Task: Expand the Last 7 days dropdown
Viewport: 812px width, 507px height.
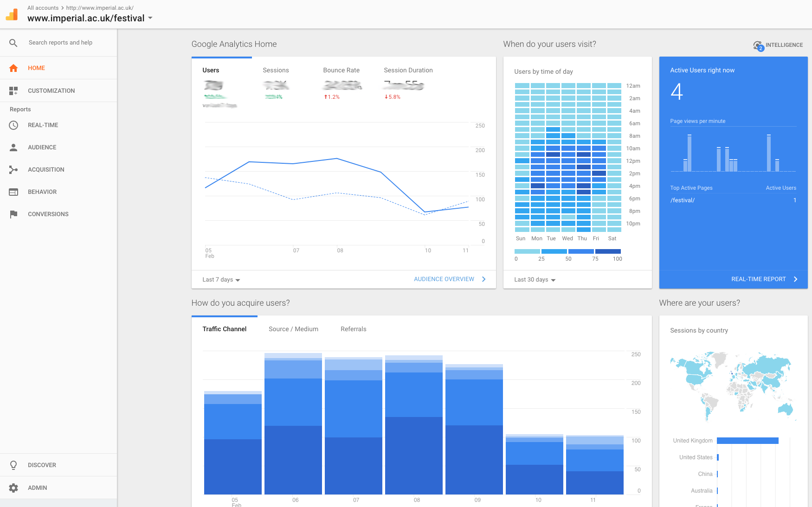Action: click(221, 280)
